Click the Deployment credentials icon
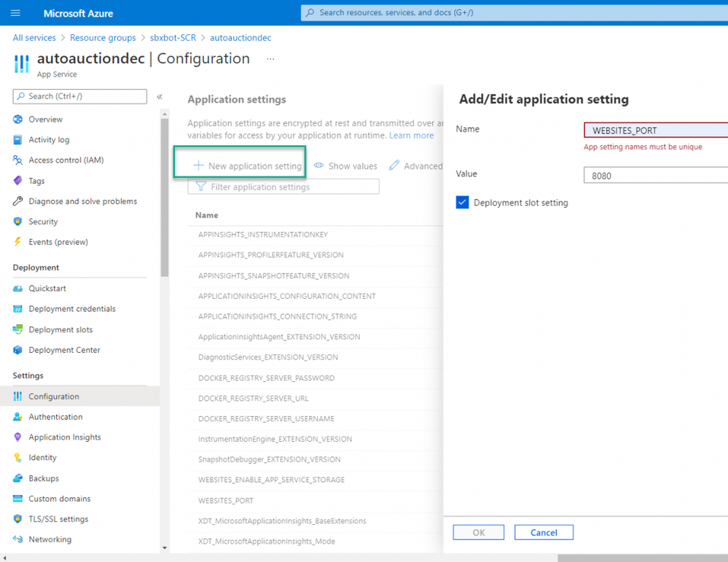This screenshot has height=562, width=728. coord(17,309)
